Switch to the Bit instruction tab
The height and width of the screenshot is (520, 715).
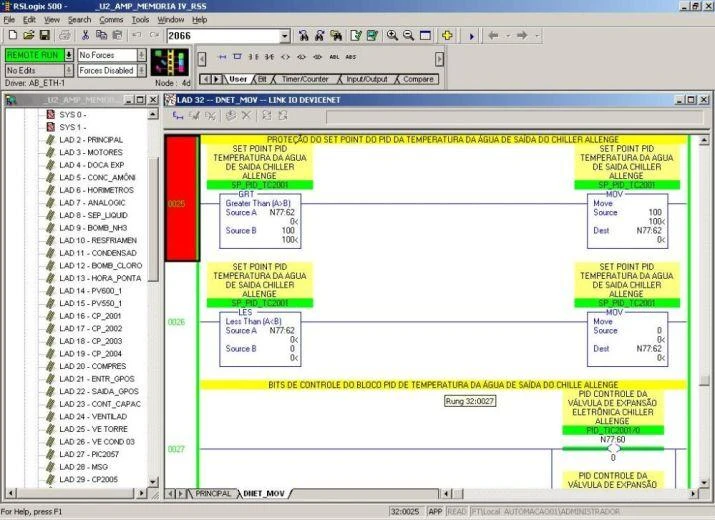[262, 79]
